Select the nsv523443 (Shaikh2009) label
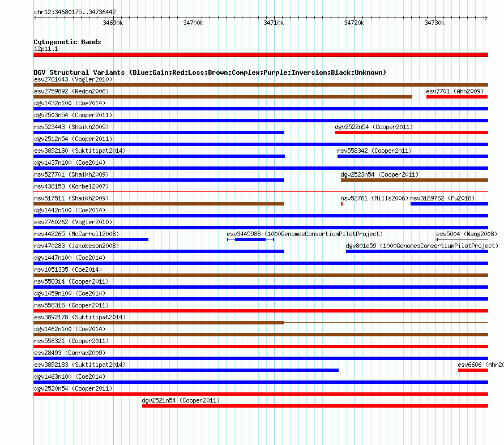 coord(71,127)
